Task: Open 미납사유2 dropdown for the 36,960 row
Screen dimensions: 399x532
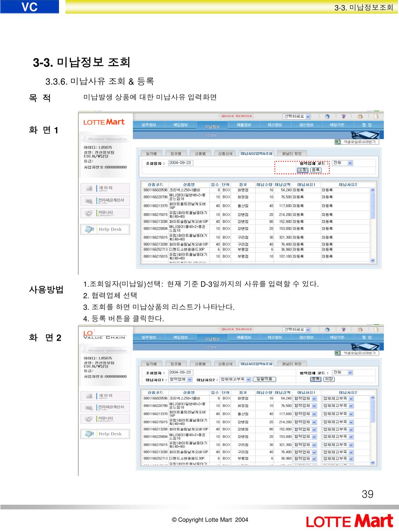Action: click(338, 459)
